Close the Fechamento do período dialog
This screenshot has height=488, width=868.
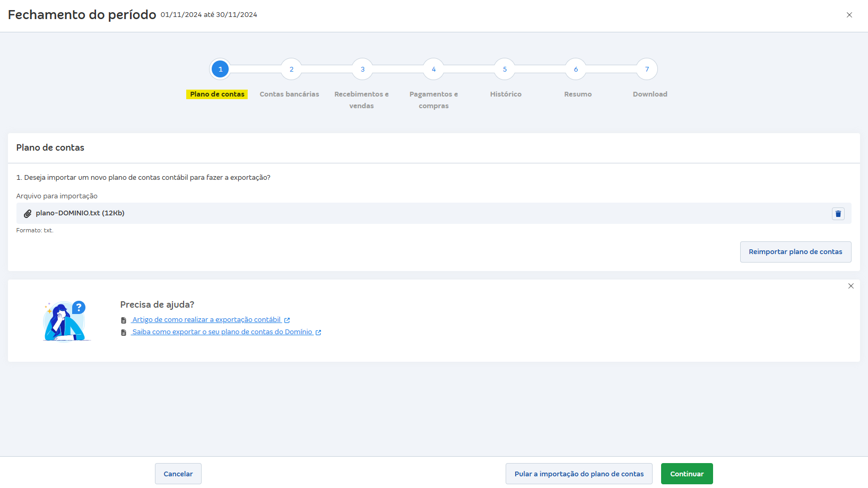849,15
